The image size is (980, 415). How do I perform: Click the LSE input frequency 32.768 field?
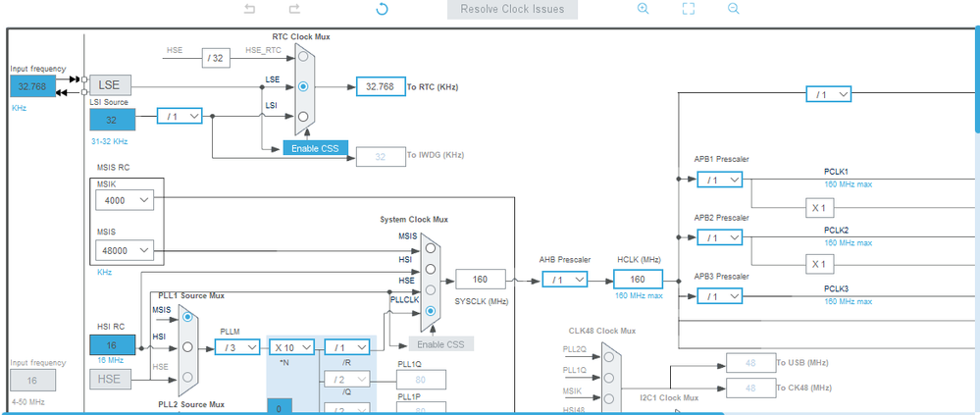click(33, 86)
